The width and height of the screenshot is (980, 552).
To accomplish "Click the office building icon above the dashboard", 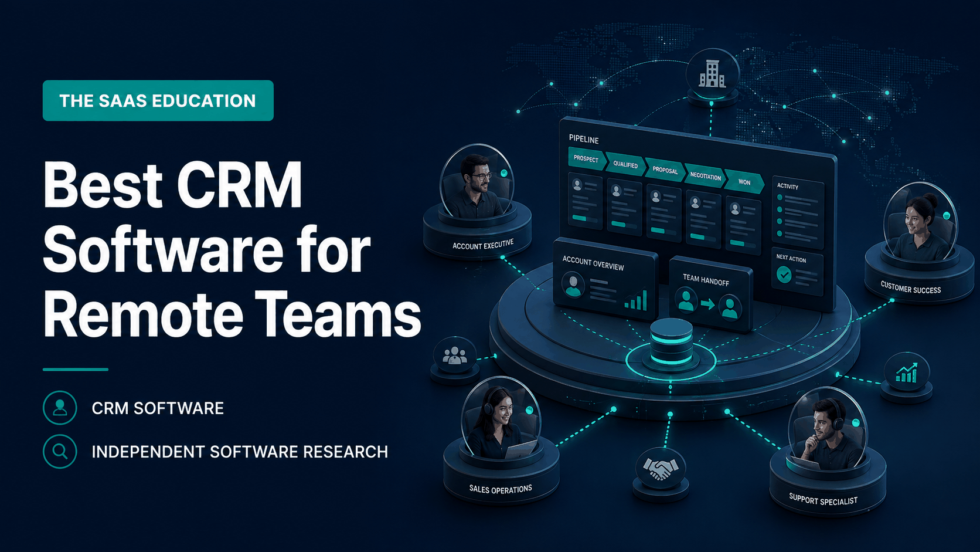I will (x=712, y=74).
